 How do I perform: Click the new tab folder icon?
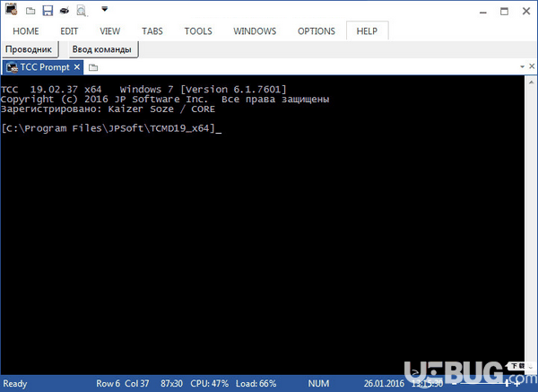93,67
